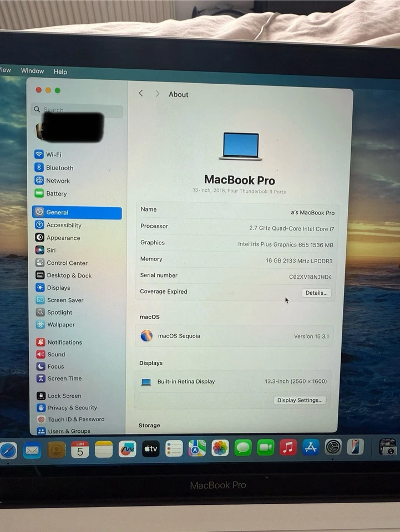Click the MacBook Pro laptop image
Screen dimensions: 400x532
(241, 146)
